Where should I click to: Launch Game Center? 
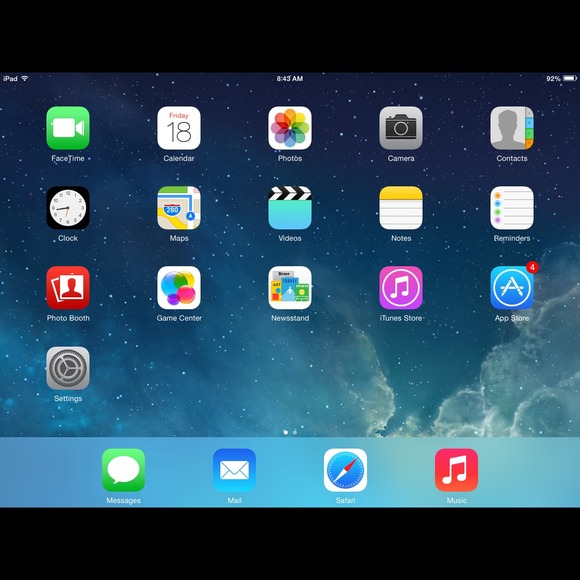coord(179,288)
